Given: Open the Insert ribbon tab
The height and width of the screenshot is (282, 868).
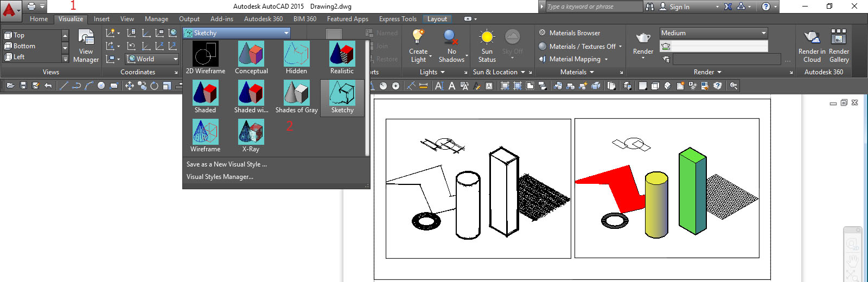Looking at the screenshot, I should tap(101, 19).
